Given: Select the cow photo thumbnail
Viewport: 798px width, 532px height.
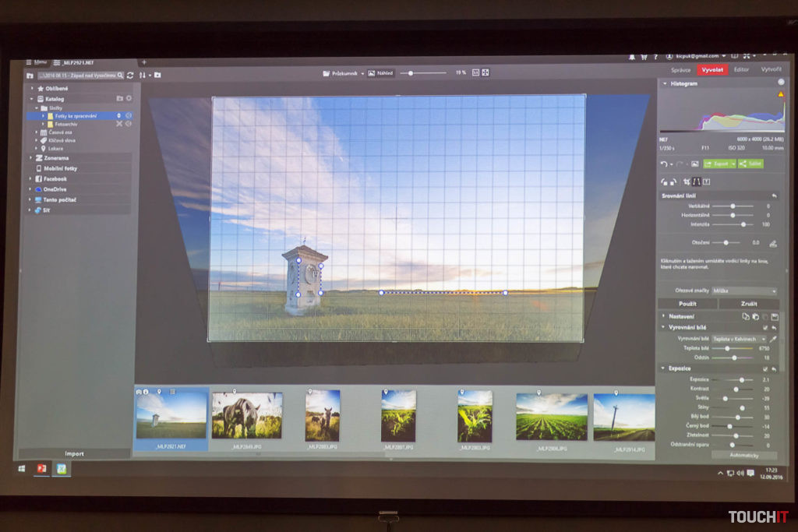Looking at the screenshot, I should tap(246, 415).
